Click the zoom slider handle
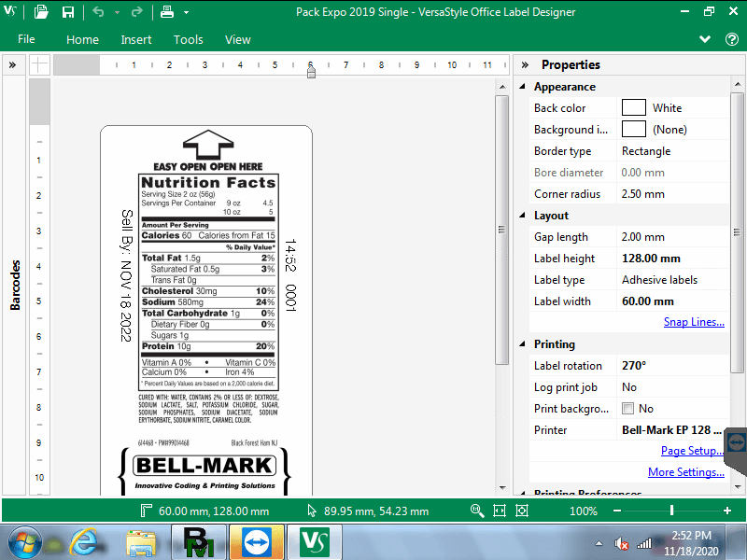747x560 pixels. point(671,511)
